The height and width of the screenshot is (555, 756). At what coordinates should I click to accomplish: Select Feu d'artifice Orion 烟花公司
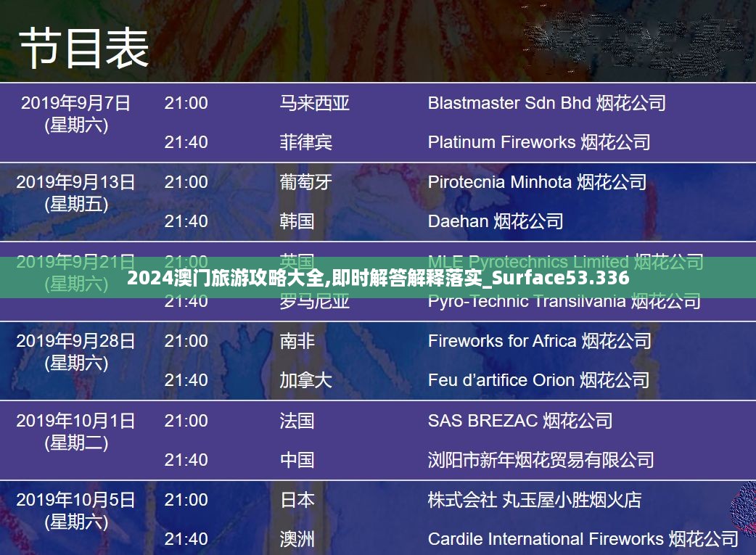[538, 380]
